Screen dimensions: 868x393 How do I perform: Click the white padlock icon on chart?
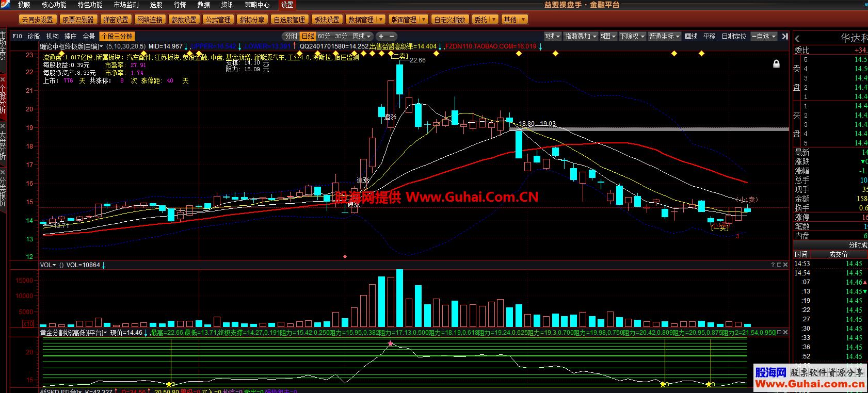pyautogui.click(x=776, y=64)
